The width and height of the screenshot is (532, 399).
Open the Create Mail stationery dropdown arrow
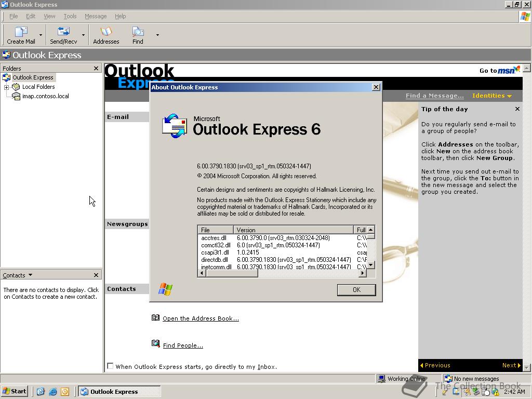click(x=41, y=35)
